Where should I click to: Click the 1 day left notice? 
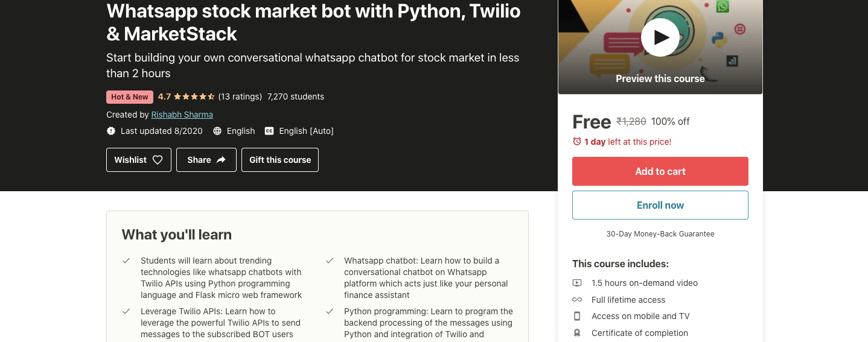point(628,142)
